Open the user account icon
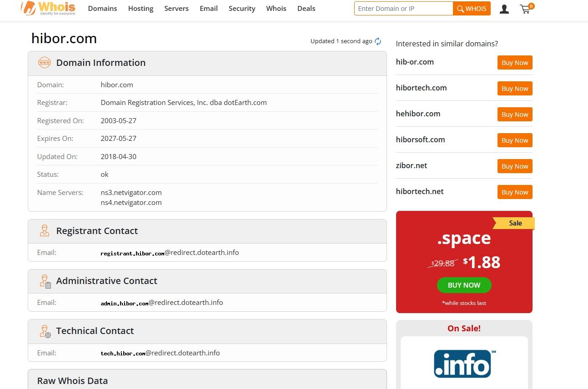This screenshot has height=389, width=588. tap(504, 9)
